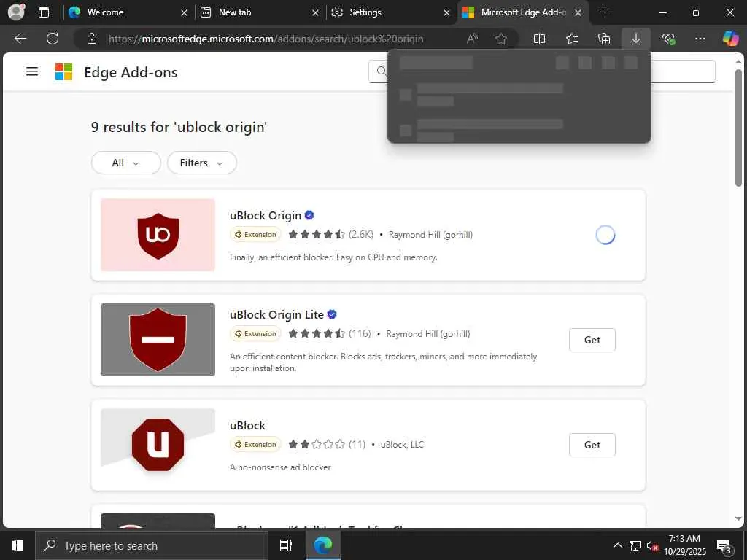The image size is (747, 560).
Task: Click the add-ons search magnifier icon
Action: coord(381,71)
